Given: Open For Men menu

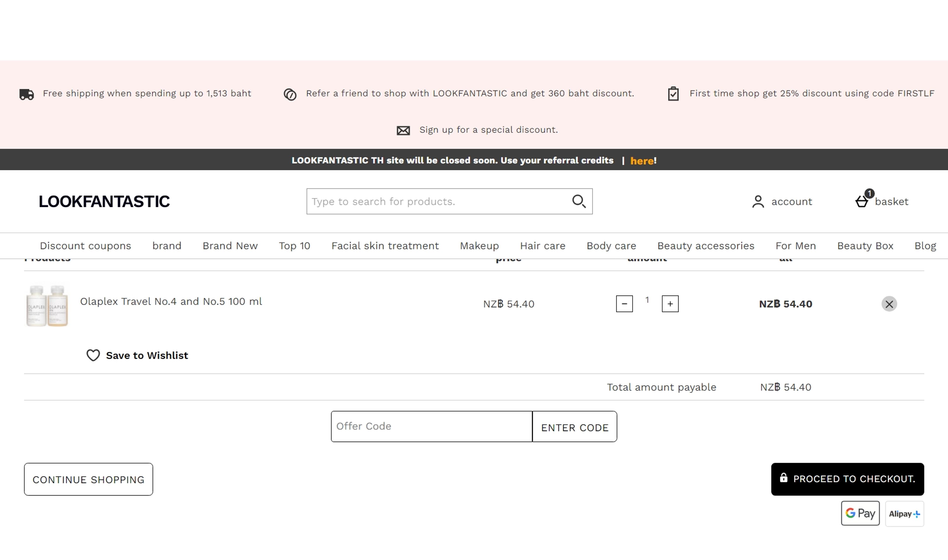Looking at the screenshot, I should click(x=796, y=246).
